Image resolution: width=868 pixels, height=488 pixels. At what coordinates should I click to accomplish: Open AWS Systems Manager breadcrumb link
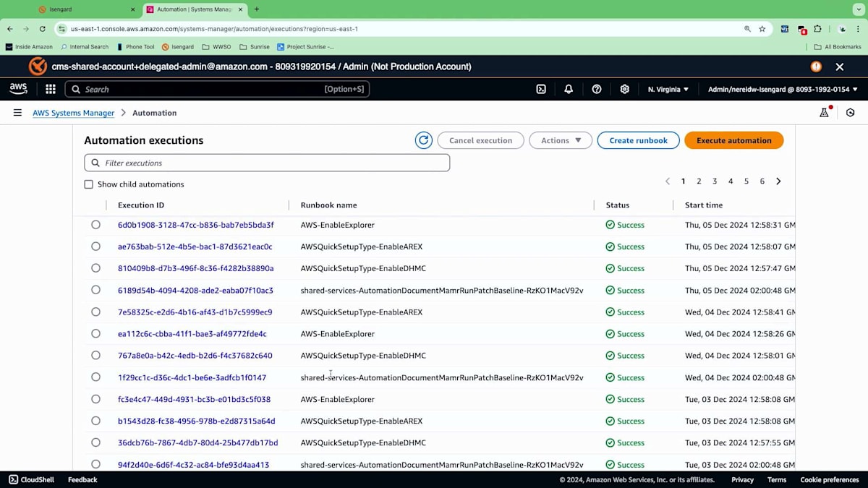click(x=73, y=113)
